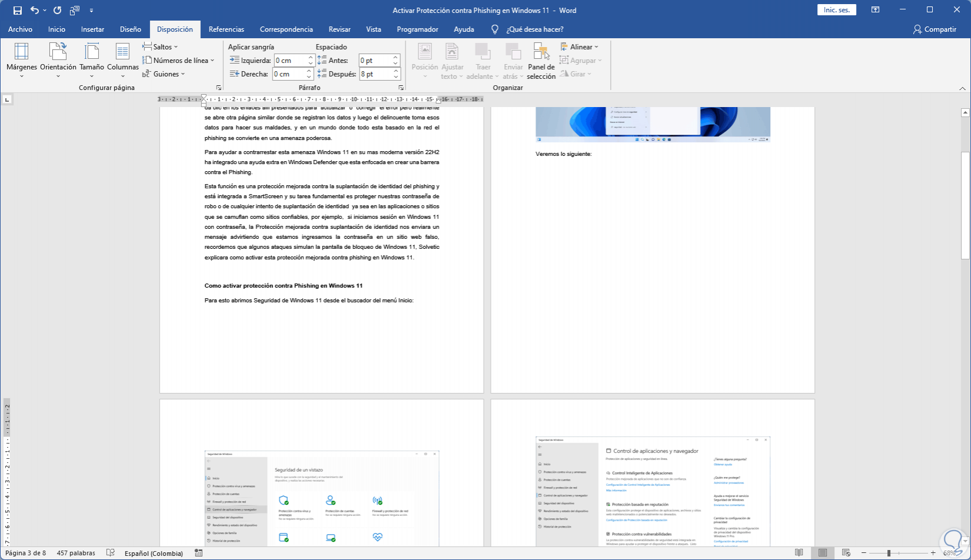Viewport: 971px width, 560px height.
Task: Switch to the Programador tab
Action: pyautogui.click(x=417, y=29)
